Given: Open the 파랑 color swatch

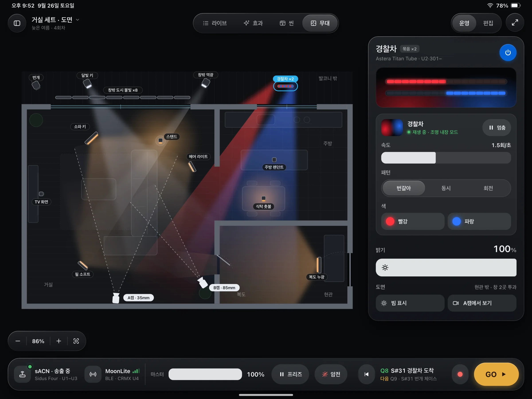Looking at the screenshot, I should tap(479, 221).
